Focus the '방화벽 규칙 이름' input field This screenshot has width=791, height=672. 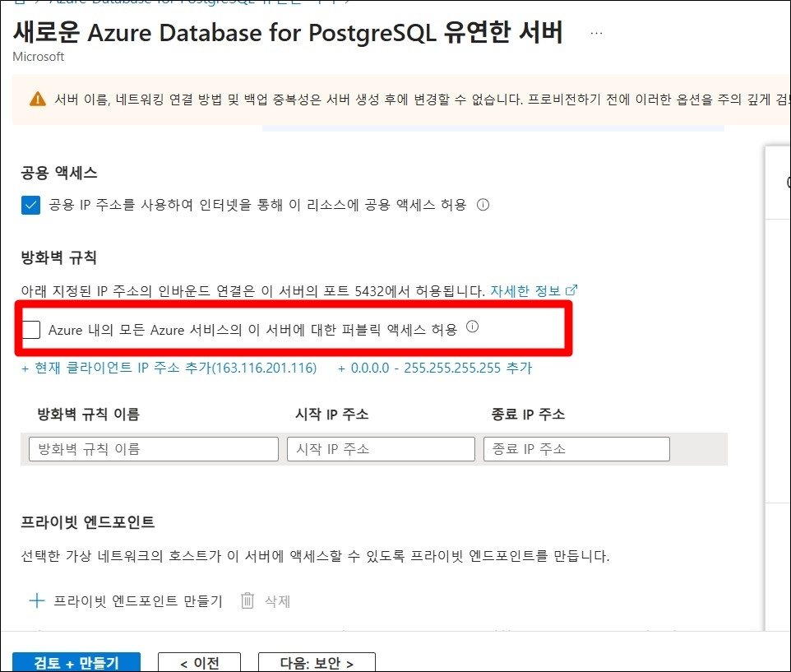[x=154, y=449]
